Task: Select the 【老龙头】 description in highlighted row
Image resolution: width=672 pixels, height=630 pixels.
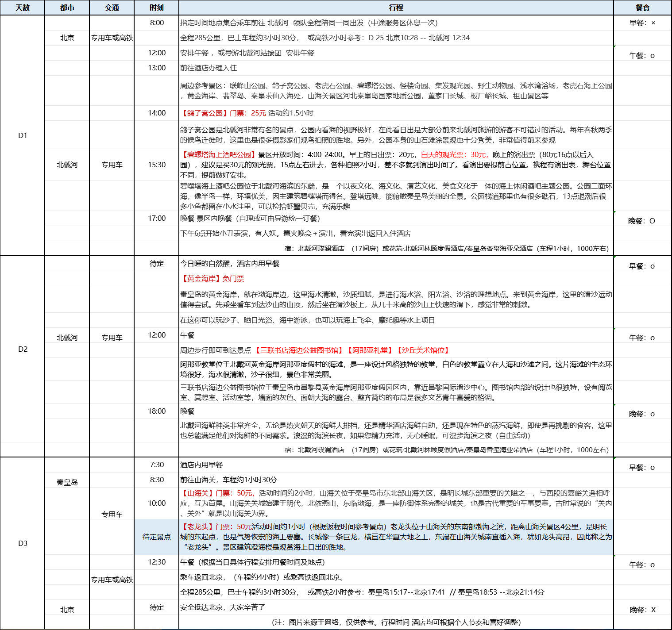Action: pos(396,537)
